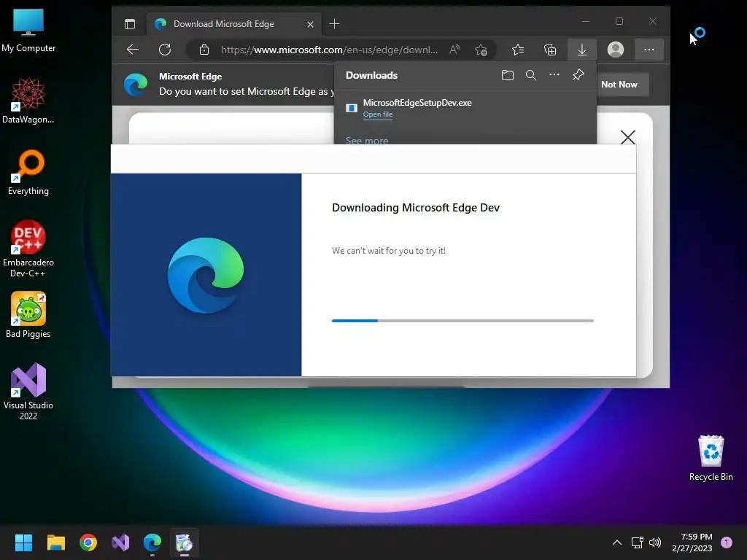Open File Explorer from taskbar
747x560 pixels.
tap(55, 542)
